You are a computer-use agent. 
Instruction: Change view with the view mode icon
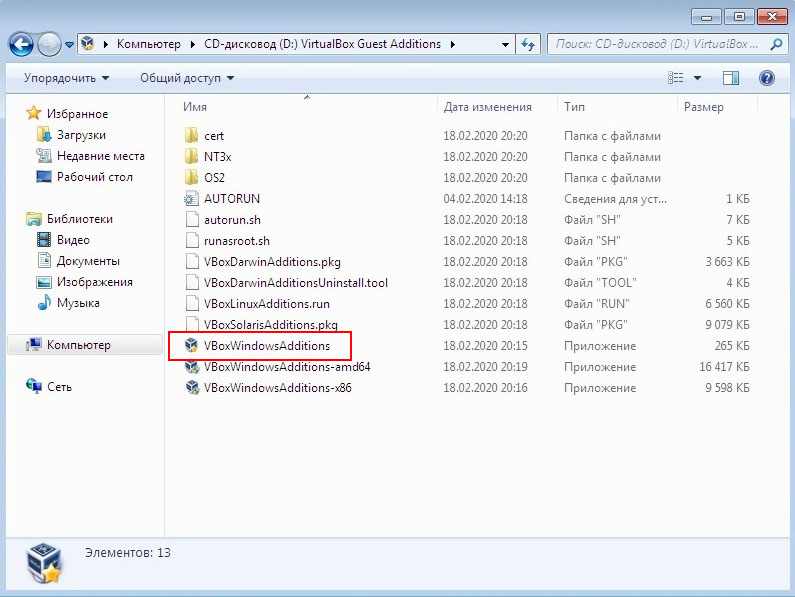[676, 78]
